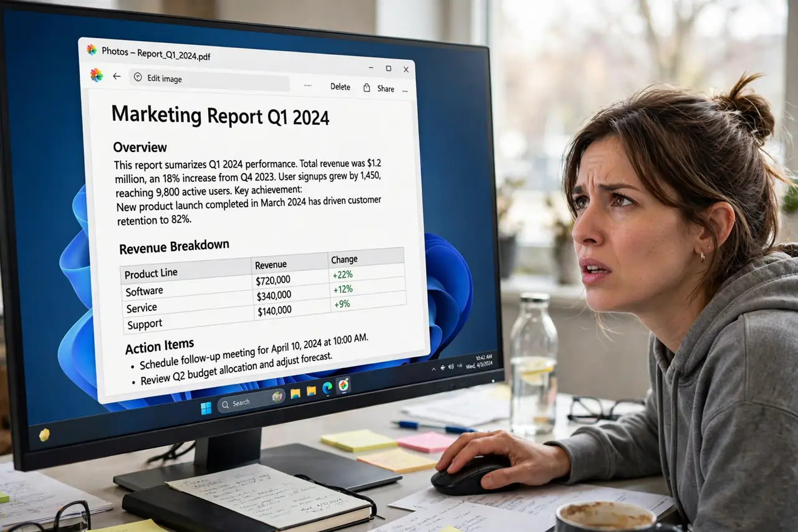Click the Photos app icon on the taskbar

pyautogui.click(x=343, y=385)
